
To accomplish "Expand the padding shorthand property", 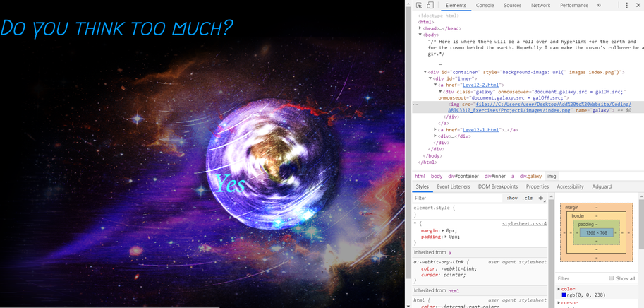I will 445,237.
